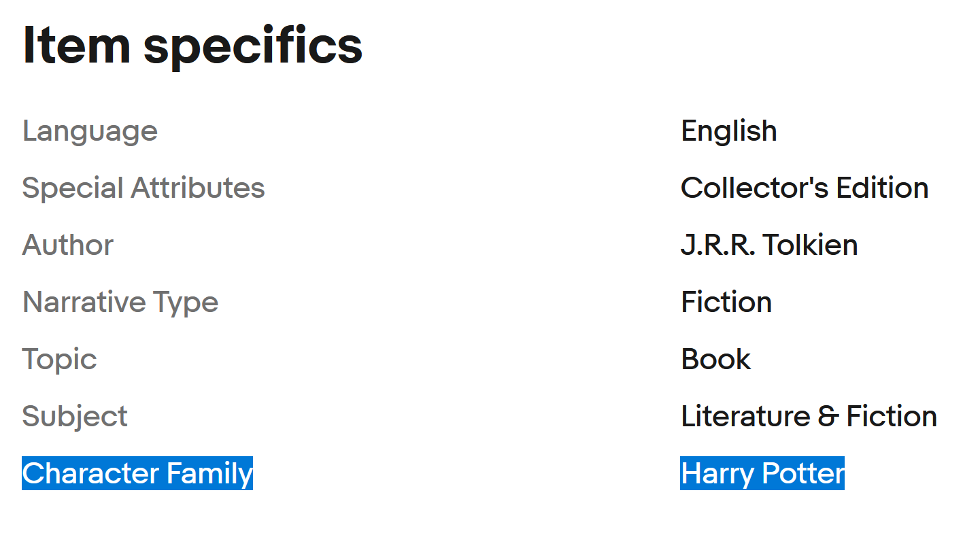Click the Subject label text
Screen dimensions: 980x550
click(x=75, y=417)
